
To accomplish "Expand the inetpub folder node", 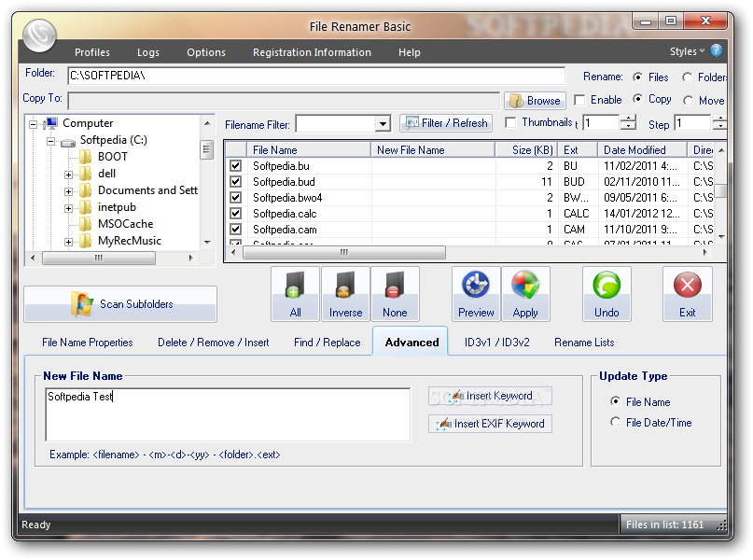I will coord(68,208).
